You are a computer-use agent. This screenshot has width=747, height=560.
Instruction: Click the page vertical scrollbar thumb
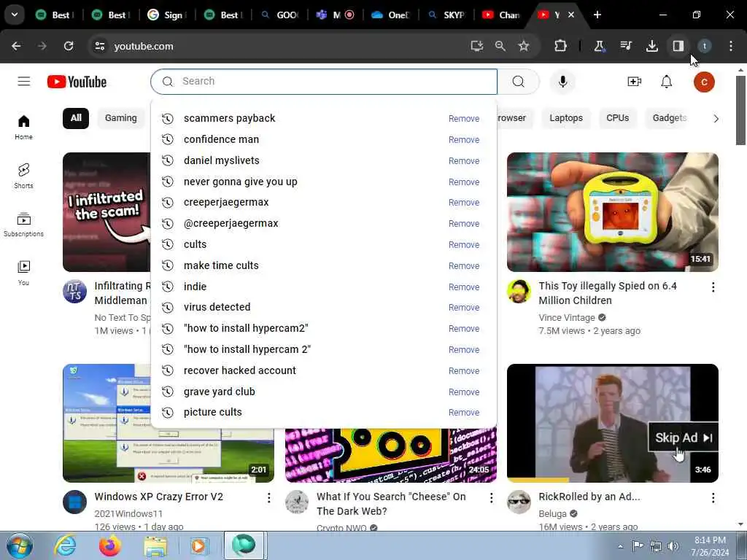[x=740, y=109]
